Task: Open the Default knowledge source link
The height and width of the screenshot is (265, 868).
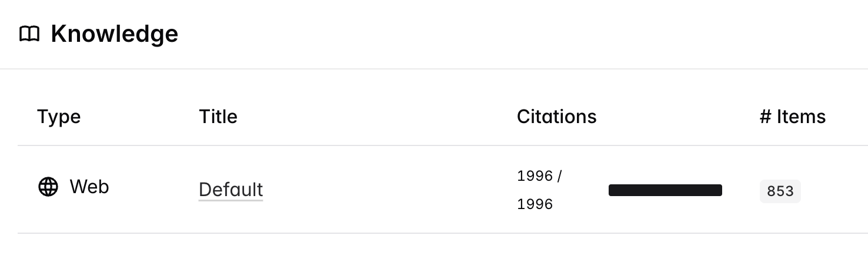Action: pyautogui.click(x=231, y=190)
